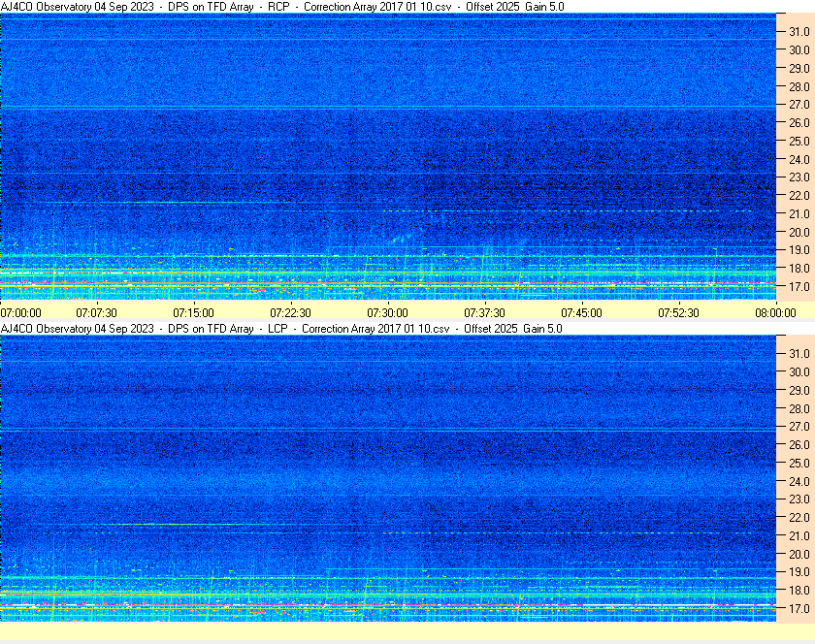Pick the 19.0 frequency label on LCP plot
This screenshot has width=815, height=644.
(799, 572)
